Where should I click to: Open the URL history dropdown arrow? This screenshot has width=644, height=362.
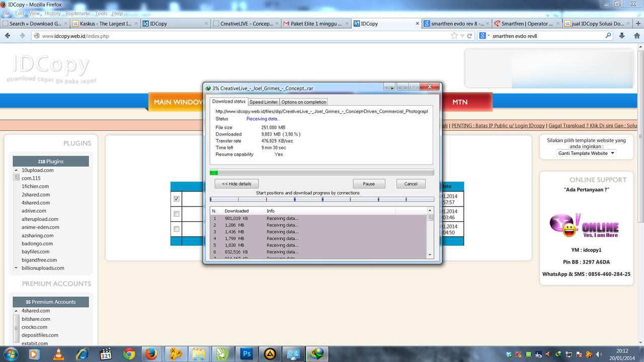[462, 36]
